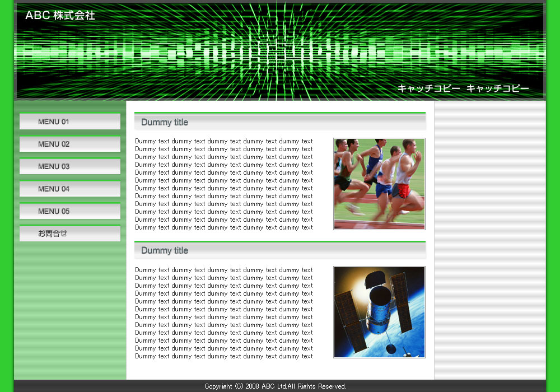
Task: Click the runners photo thumbnail
Action: click(x=379, y=184)
